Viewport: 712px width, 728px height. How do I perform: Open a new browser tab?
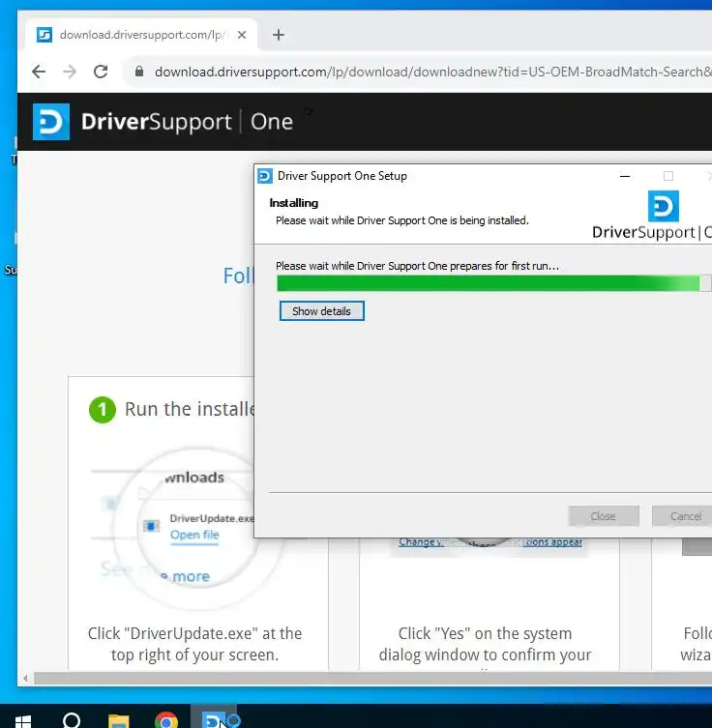click(x=279, y=35)
